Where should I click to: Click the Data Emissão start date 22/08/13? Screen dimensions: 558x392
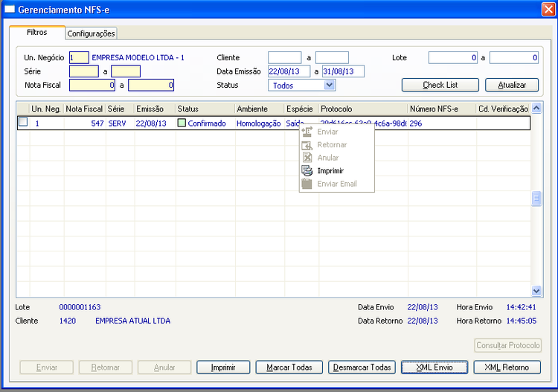[x=289, y=71]
